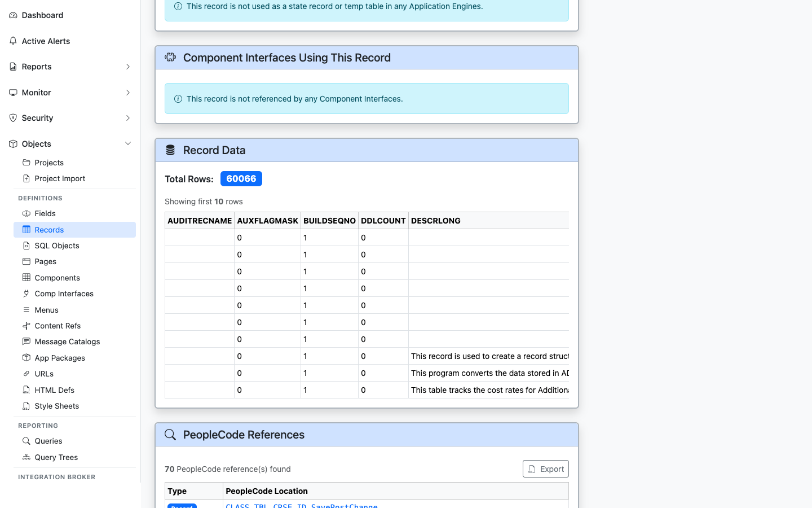This screenshot has height=508, width=812.
Task: Click the 60066 total rows badge
Action: coord(241,178)
